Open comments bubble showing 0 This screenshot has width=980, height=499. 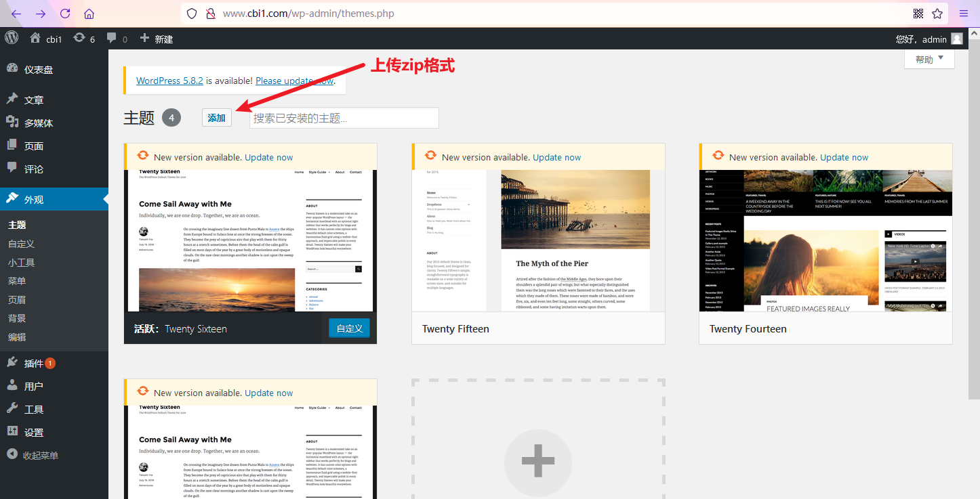117,39
